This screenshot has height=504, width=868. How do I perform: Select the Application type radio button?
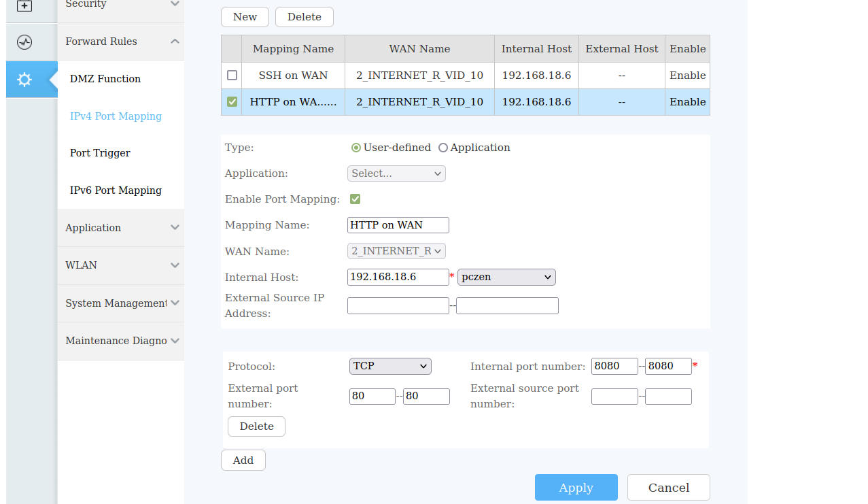pyautogui.click(x=443, y=148)
